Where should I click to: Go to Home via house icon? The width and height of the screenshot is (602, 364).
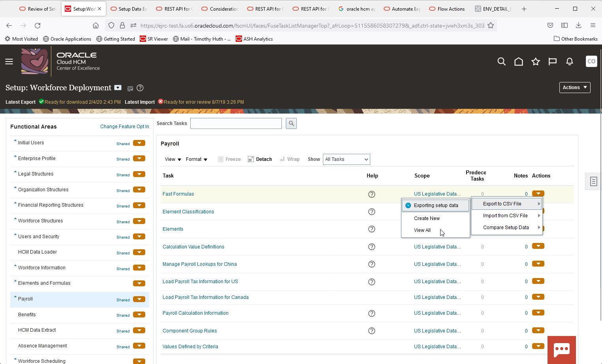click(x=518, y=62)
